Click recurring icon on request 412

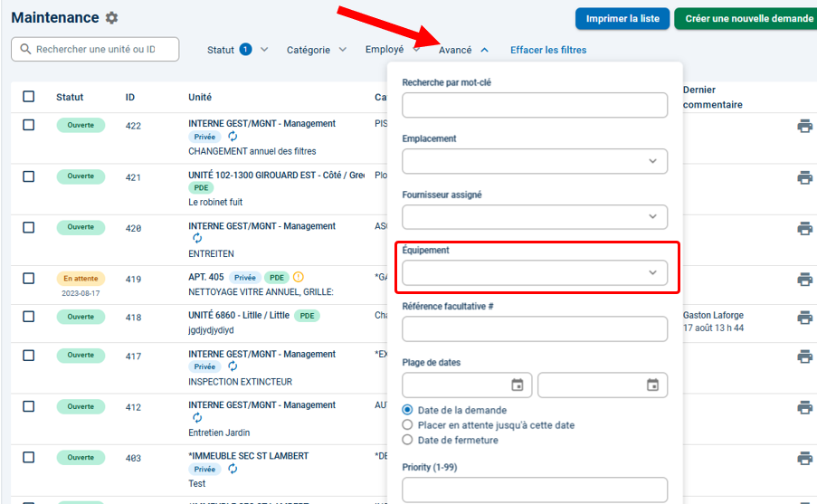[x=197, y=417]
